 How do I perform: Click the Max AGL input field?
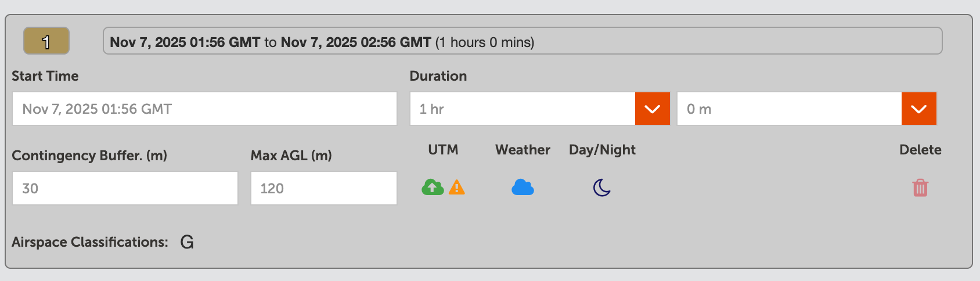(324, 188)
